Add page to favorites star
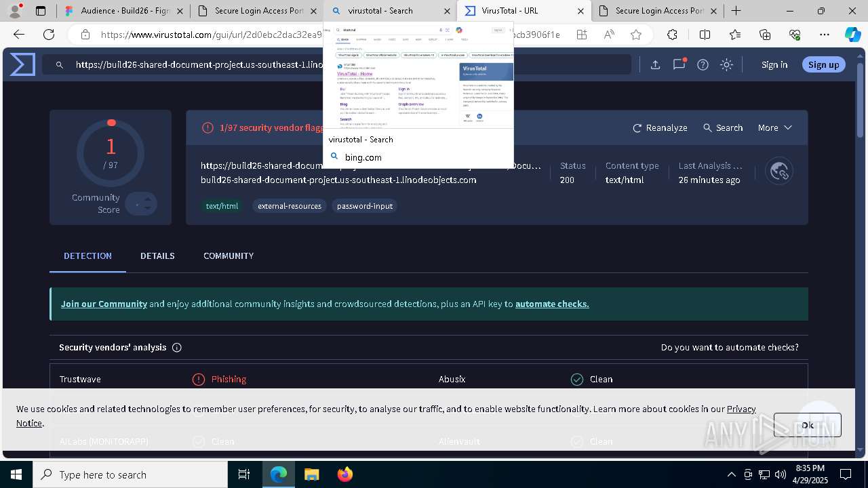This screenshot has width=868, height=488. [x=636, y=35]
